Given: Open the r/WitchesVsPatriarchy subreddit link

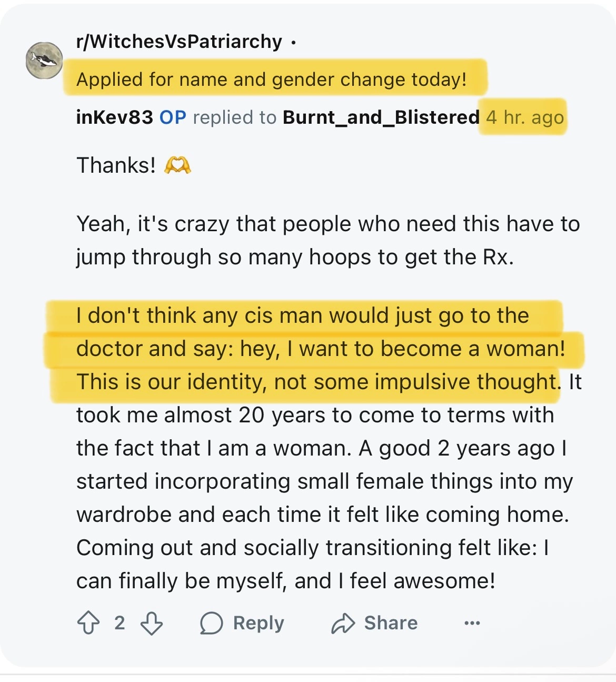Looking at the screenshot, I should point(179,41).
